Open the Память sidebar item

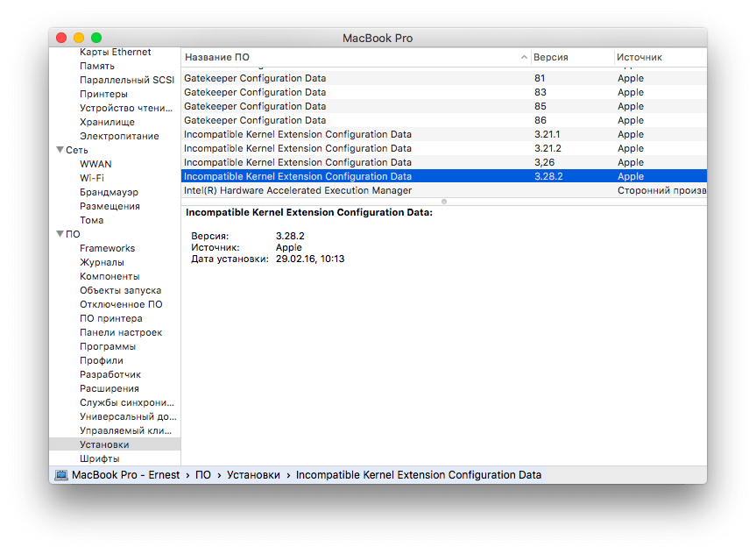click(x=97, y=66)
